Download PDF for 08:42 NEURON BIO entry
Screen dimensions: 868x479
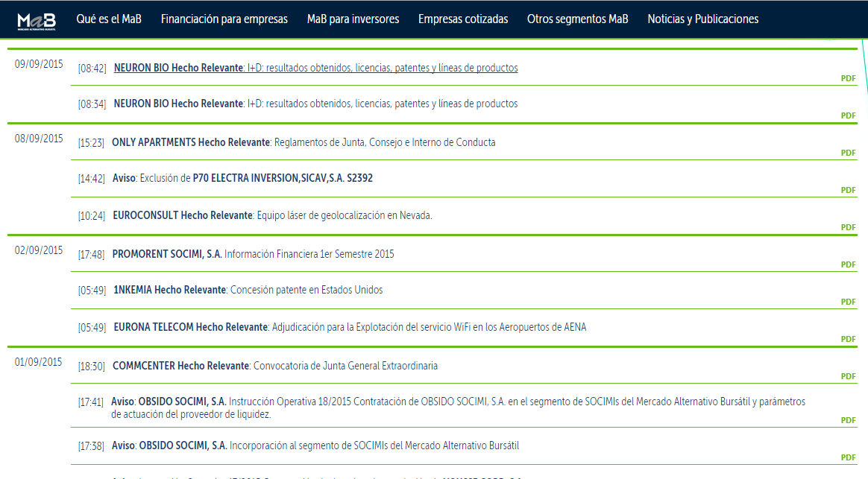[x=848, y=78]
